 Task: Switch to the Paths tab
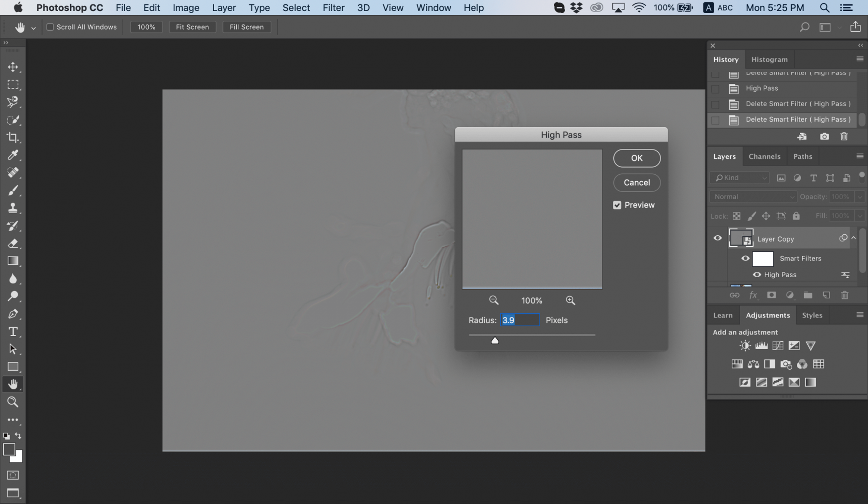pyautogui.click(x=803, y=156)
